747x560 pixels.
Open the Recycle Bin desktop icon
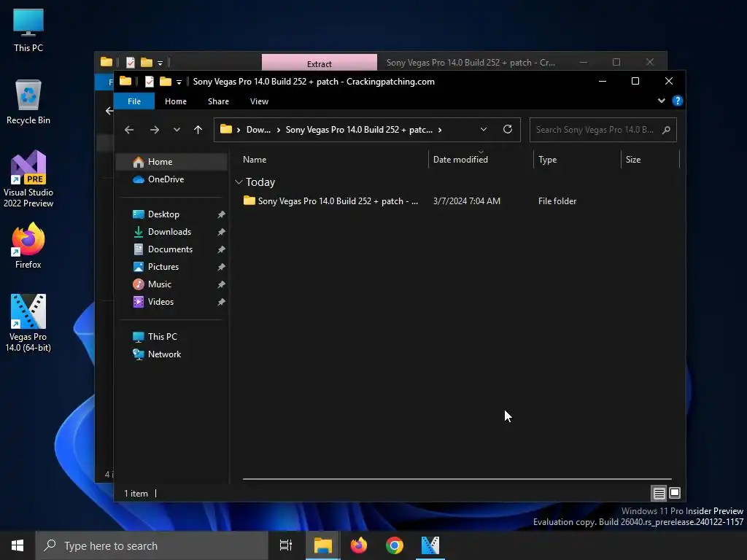[x=28, y=101]
